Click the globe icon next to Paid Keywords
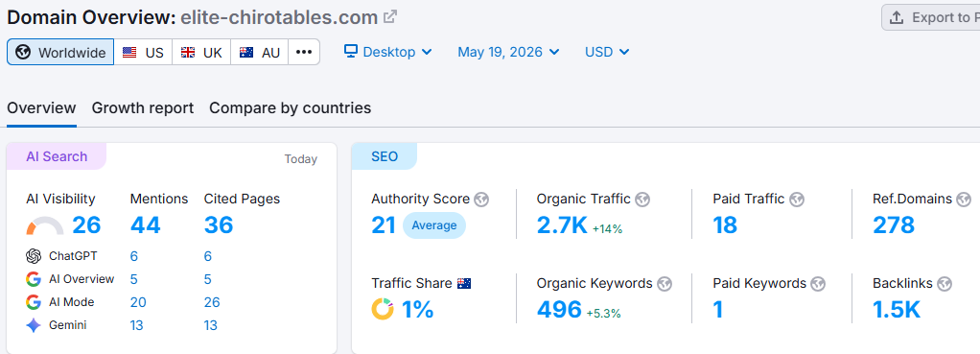 (x=818, y=284)
